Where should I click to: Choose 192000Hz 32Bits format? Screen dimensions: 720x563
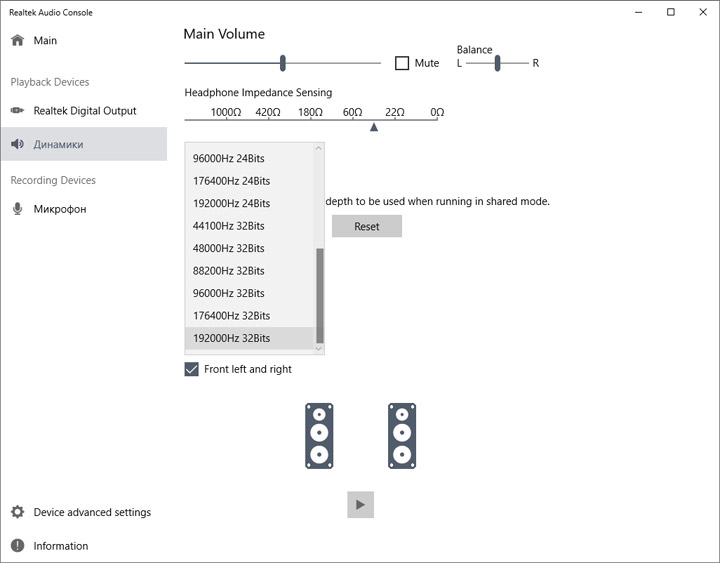tap(249, 338)
